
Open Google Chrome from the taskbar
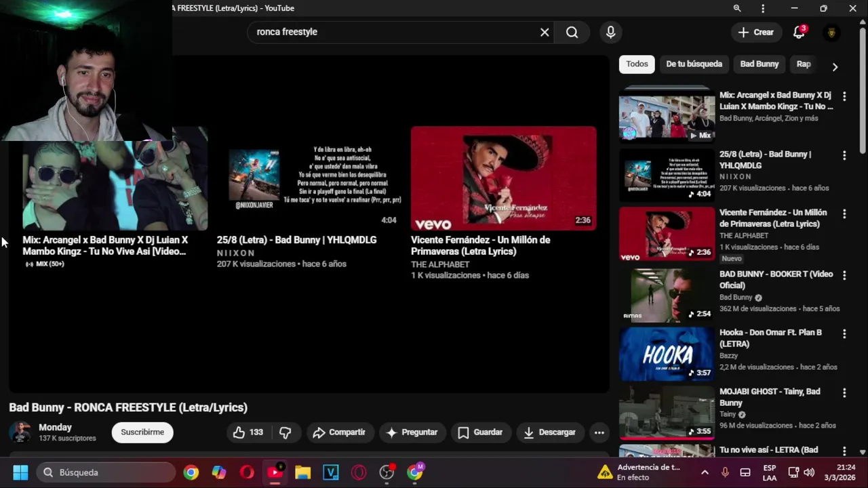191,472
